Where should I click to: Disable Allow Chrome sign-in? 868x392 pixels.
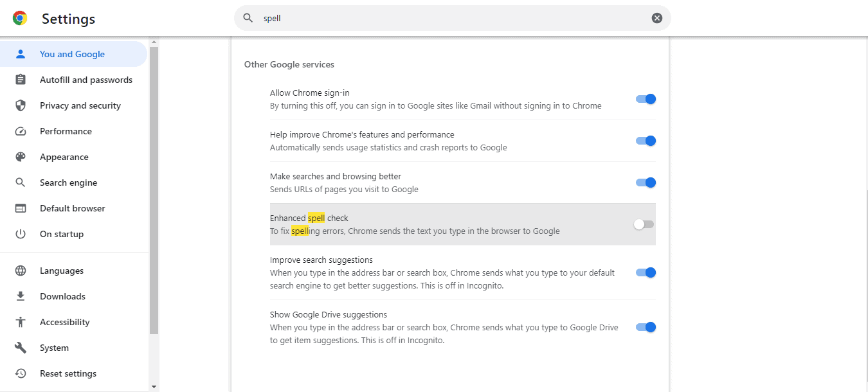point(646,99)
